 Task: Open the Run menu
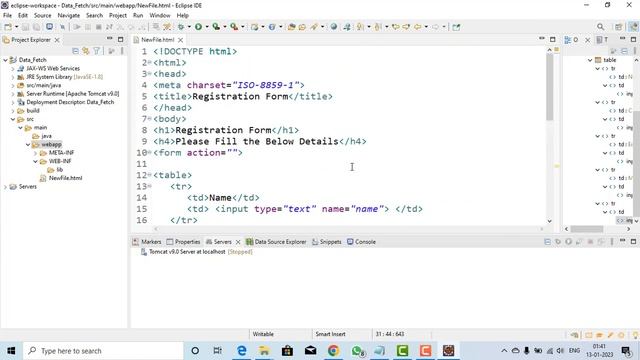tap(138, 16)
